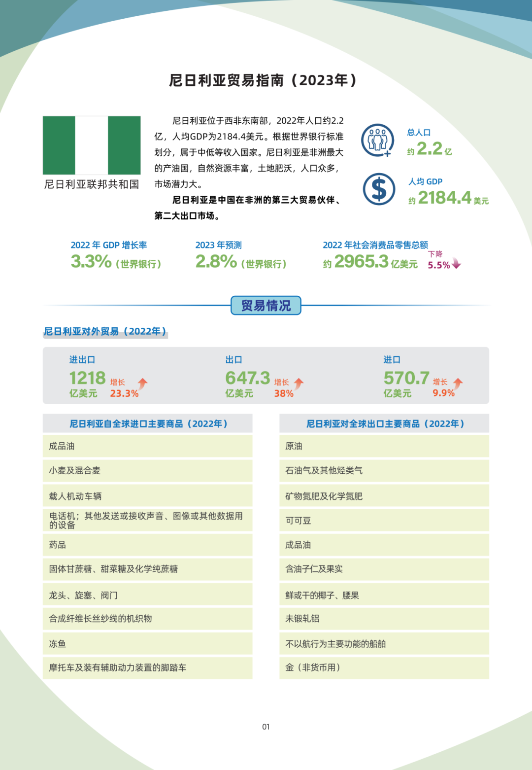Click the 2022 年 GDP 增长率 heading
This screenshot has width=532, height=770.
click(109, 245)
